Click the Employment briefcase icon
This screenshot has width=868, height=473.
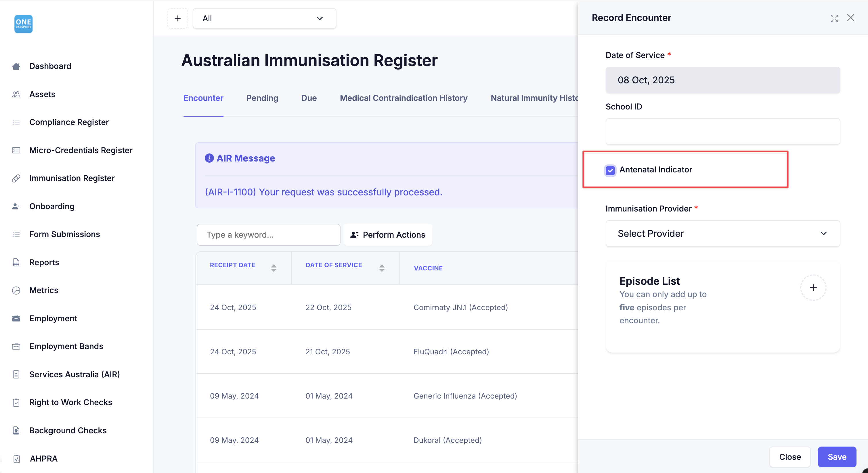[x=16, y=318]
